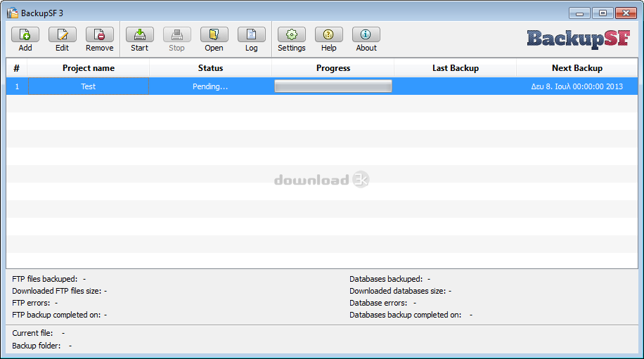Image resolution: width=644 pixels, height=359 pixels.
Task: Open the Help icon
Action: (x=328, y=34)
